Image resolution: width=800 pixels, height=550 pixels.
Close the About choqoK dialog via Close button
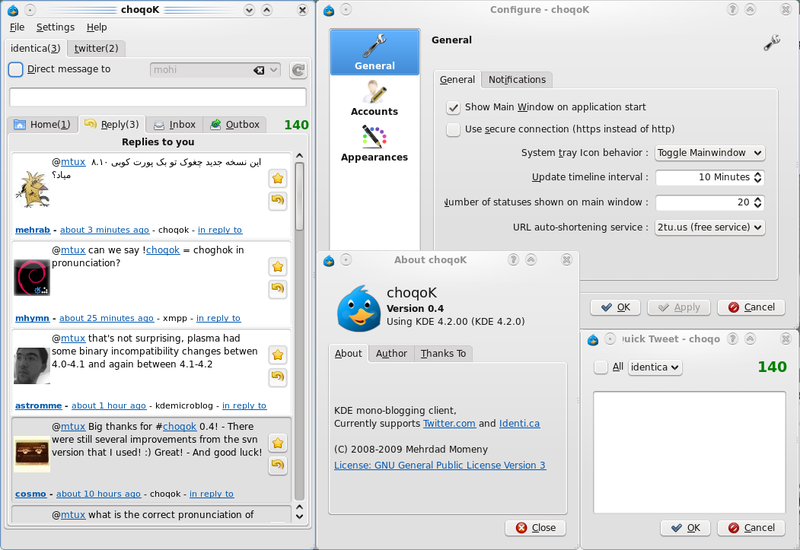pyautogui.click(x=536, y=528)
